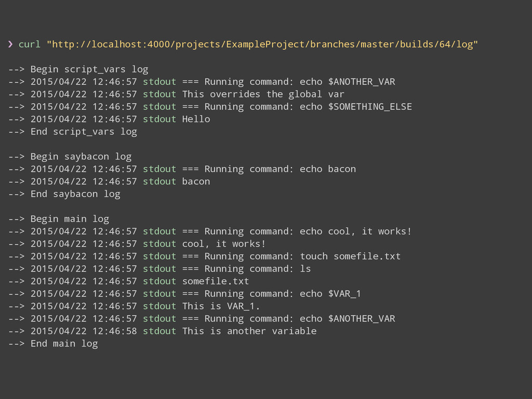Viewport: 532px width, 399px height.
Task: Click the curl command word
Action: coord(29,44)
